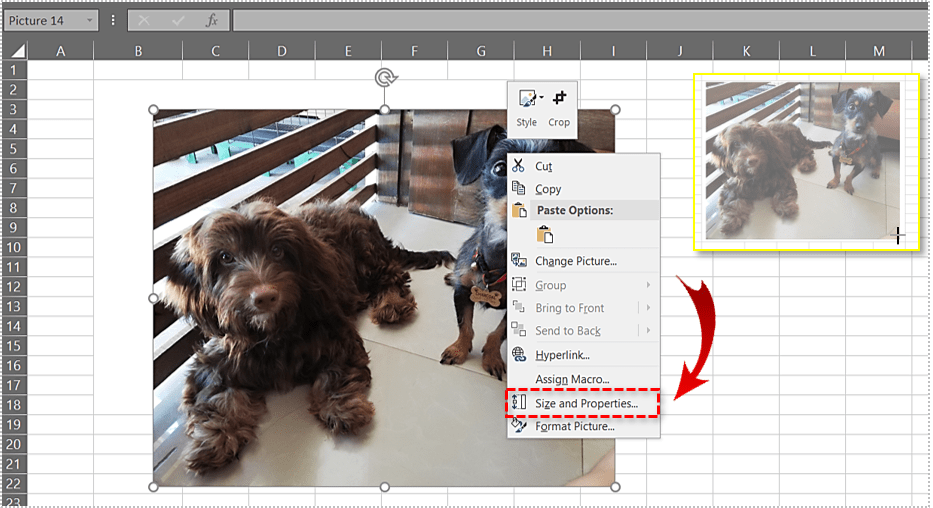Click the rotation handle above the picture
Image resolution: width=933 pixels, height=508 pixels.
point(384,78)
